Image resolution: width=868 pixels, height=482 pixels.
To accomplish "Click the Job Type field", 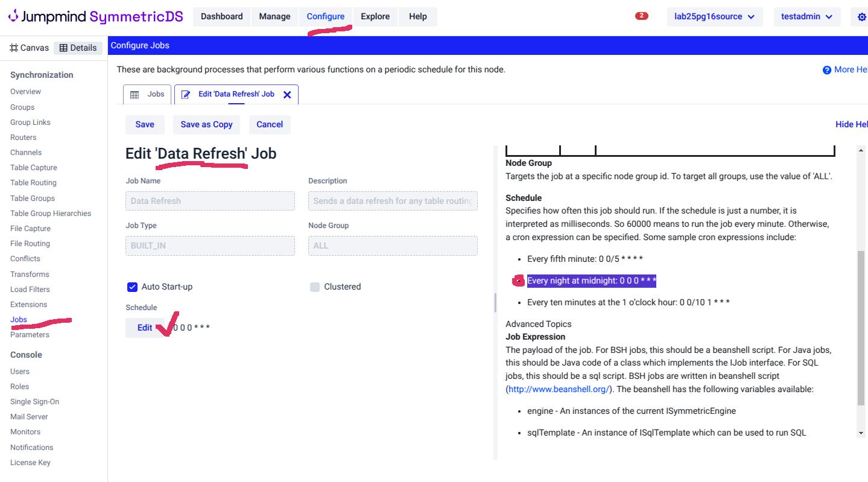I will click(210, 246).
